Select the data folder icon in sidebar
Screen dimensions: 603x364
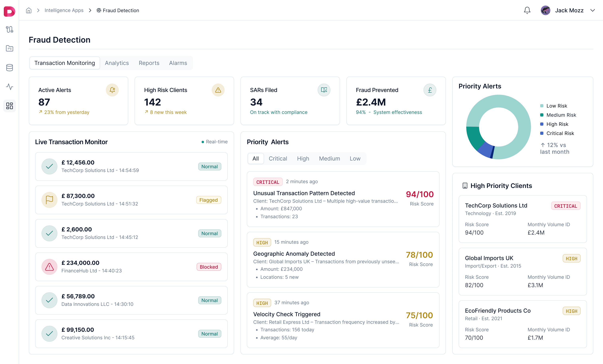click(x=9, y=48)
